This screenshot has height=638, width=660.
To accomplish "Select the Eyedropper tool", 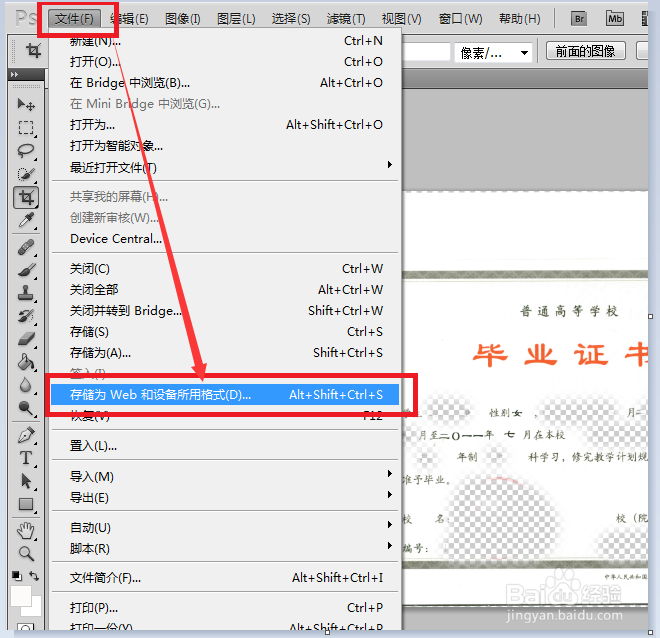I will pos(26,221).
